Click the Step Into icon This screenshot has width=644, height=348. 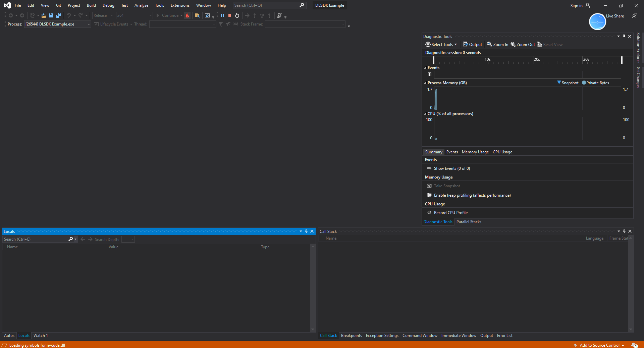pyautogui.click(x=255, y=15)
